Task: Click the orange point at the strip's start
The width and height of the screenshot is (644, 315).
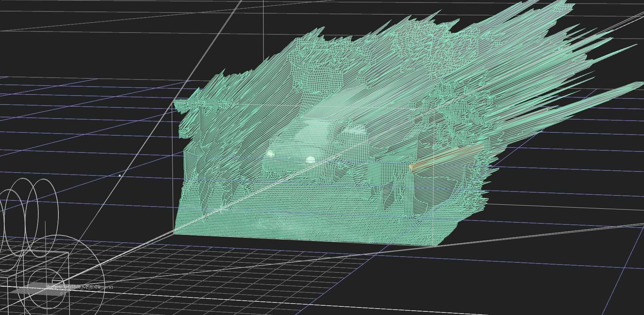Action: point(411,166)
